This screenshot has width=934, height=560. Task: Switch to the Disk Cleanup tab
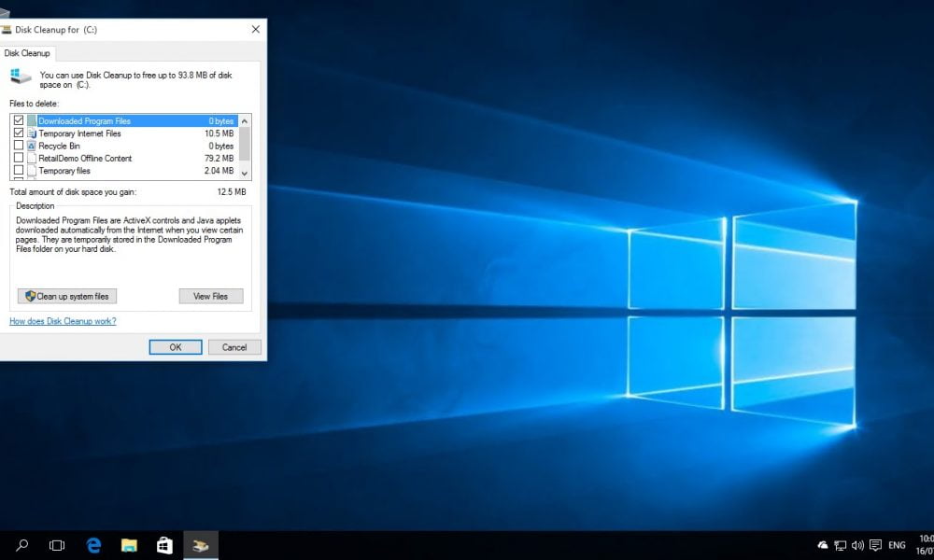[x=27, y=53]
